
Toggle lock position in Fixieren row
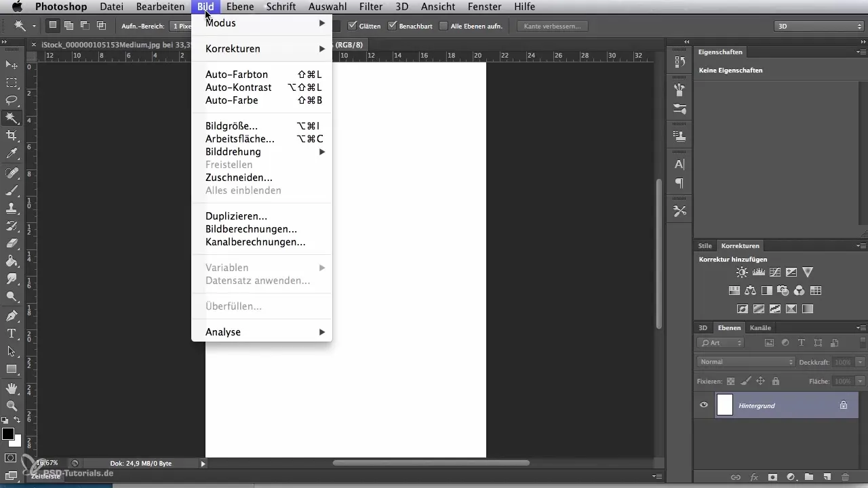760,382
